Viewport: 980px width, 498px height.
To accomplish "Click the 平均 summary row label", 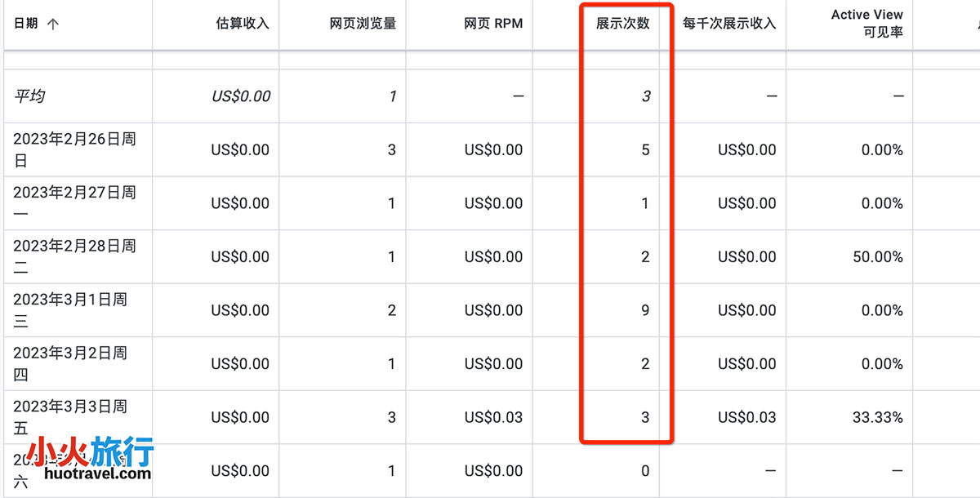I will coord(29,96).
